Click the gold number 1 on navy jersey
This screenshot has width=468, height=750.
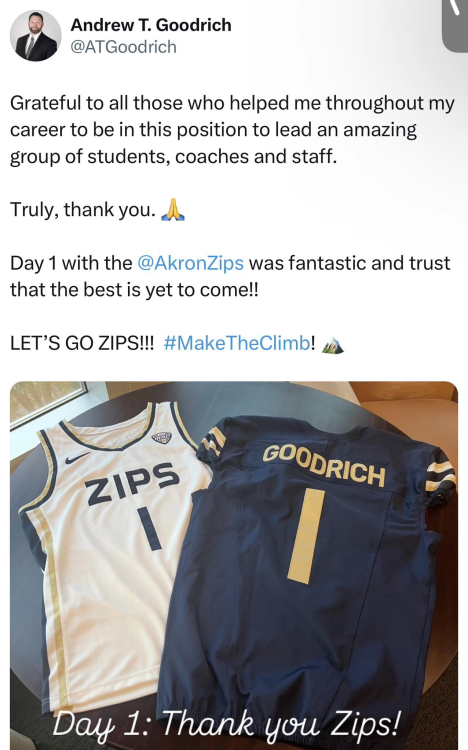coord(306,536)
